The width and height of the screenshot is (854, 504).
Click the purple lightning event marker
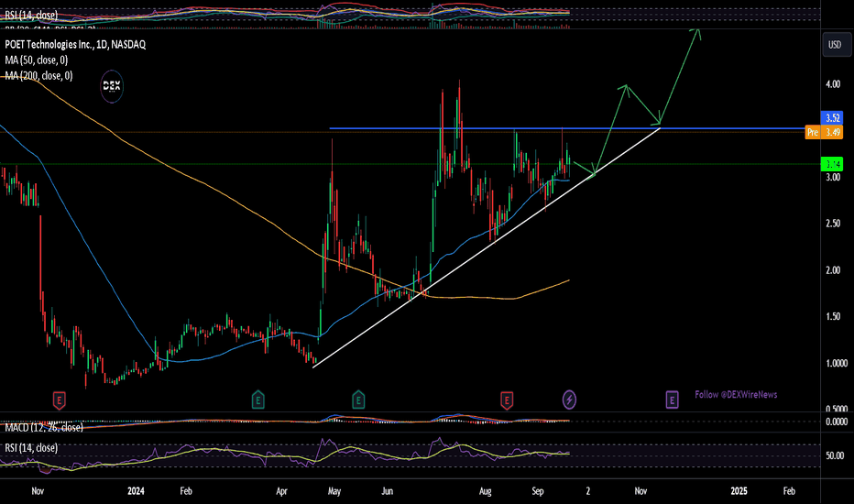point(569,400)
